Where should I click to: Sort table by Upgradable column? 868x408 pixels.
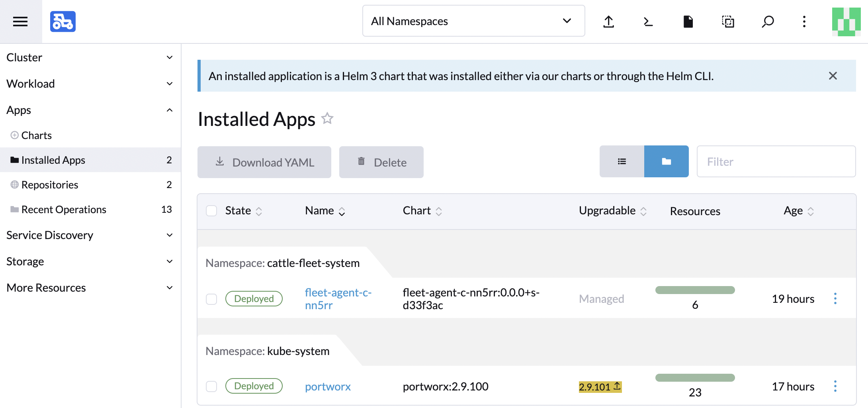pyautogui.click(x=613, y=211)
